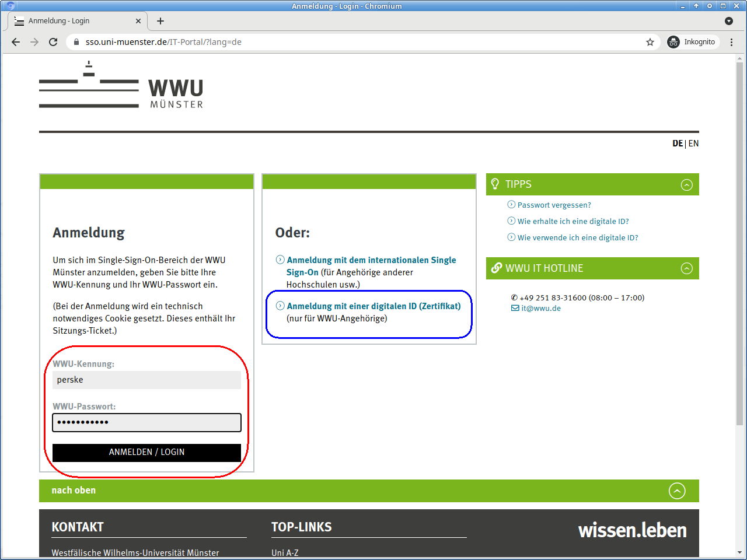This screenshot has width=747, height=560.
Task: Click the WWU Münster logo
Action: point(121,86)
